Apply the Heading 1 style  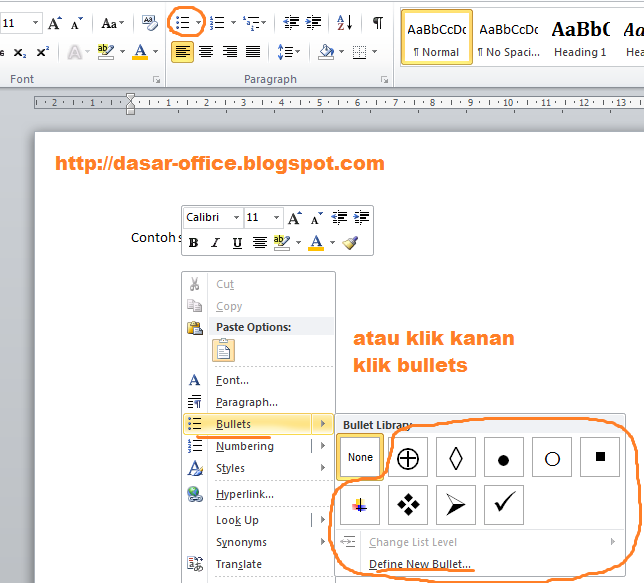[580, 38]
